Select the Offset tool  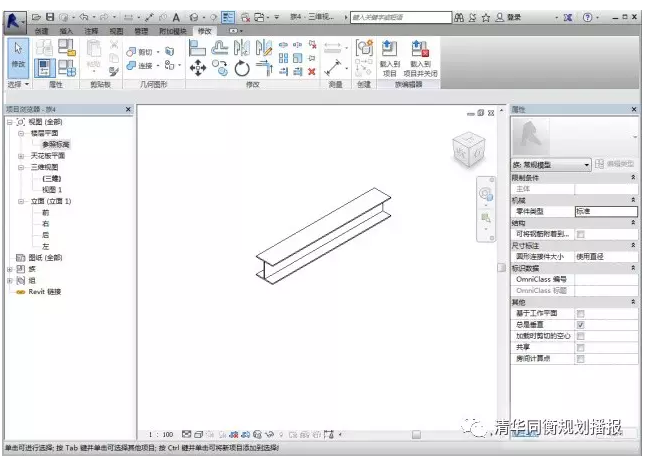(220, 48)
